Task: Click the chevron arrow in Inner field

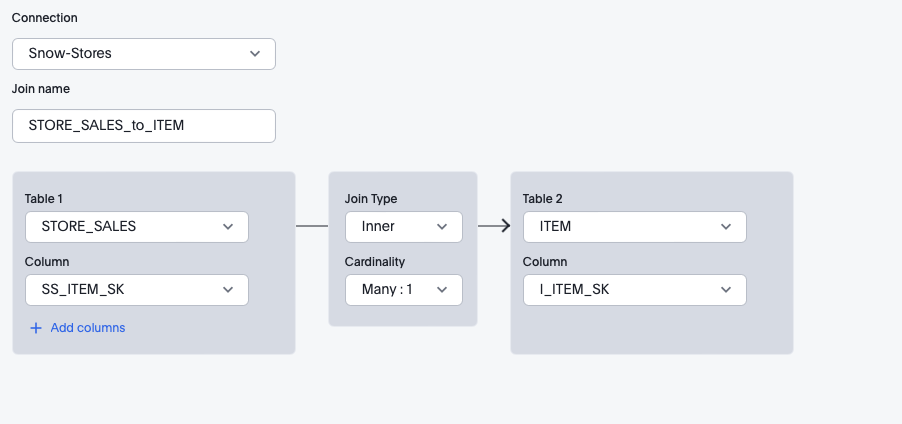Action: [x=442, y=227]
